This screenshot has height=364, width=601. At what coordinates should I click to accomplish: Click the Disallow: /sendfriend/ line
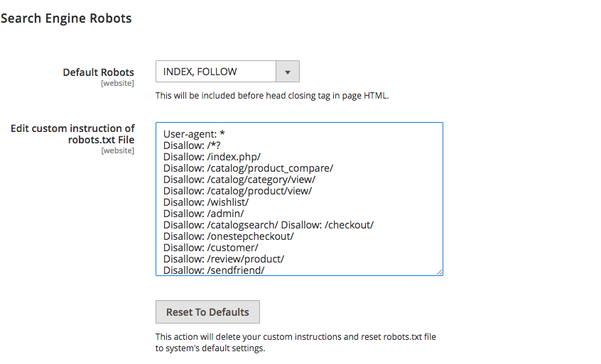coord(214,270)
